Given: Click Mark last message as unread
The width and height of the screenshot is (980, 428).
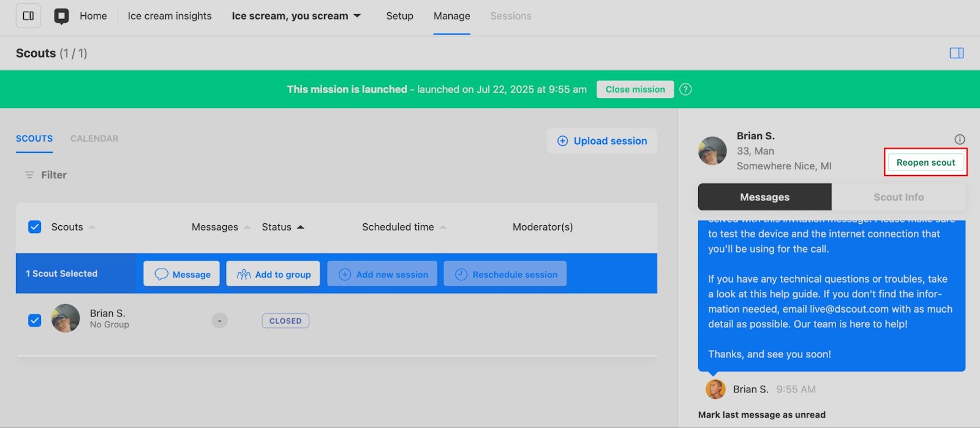Looking at the screenshot, I should (x=761, y=415).
